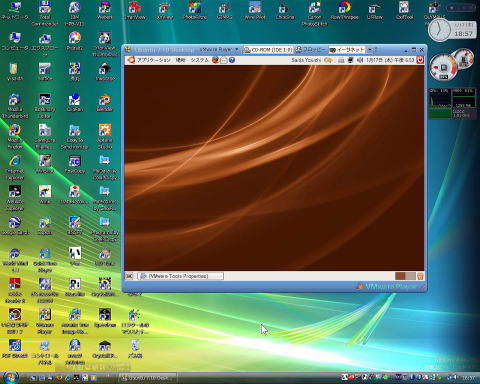Launch Mozilla Firefox from the Windows desktop
The image size is (480, 384).
tap(15, 136)
